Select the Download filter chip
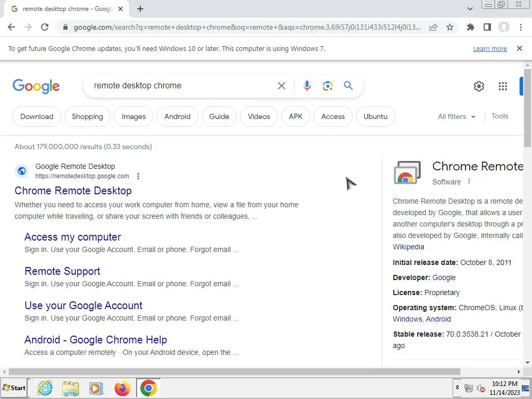Image resolution: width=532 pixels, height=399 pixels. 37,116
